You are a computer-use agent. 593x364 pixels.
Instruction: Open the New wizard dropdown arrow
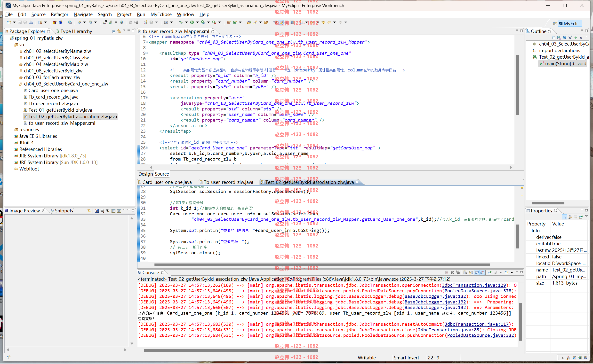[x=14, y=23]
